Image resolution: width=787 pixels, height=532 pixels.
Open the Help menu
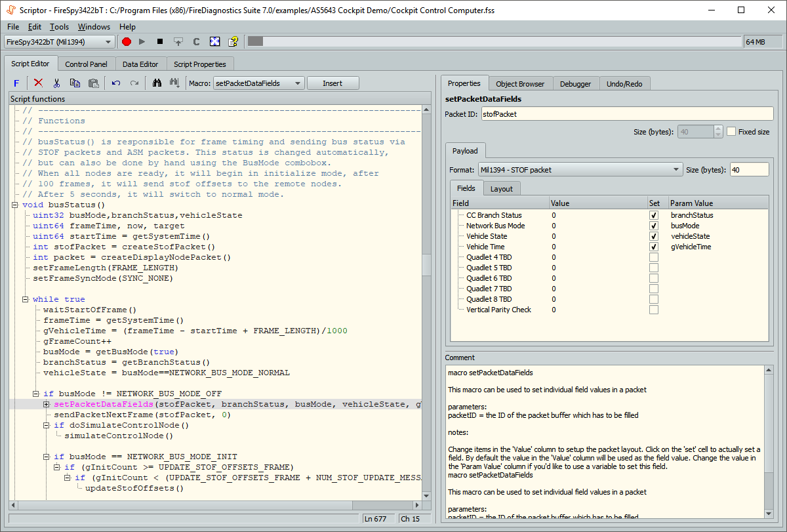pos(127,27)
